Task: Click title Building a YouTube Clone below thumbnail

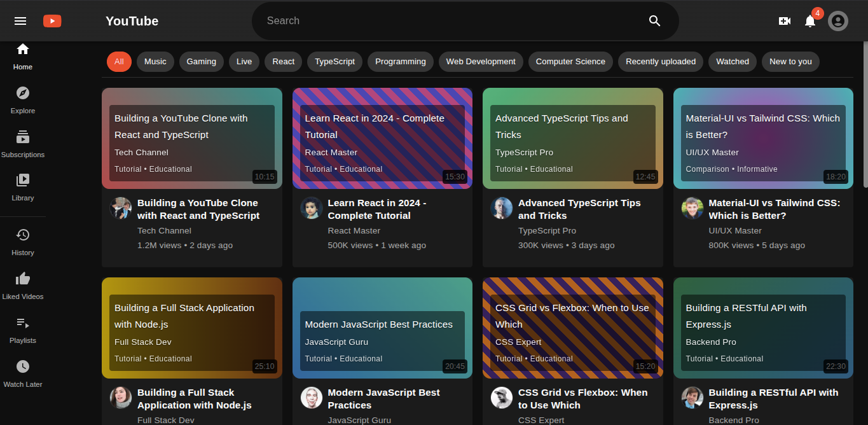Action: 198,209
